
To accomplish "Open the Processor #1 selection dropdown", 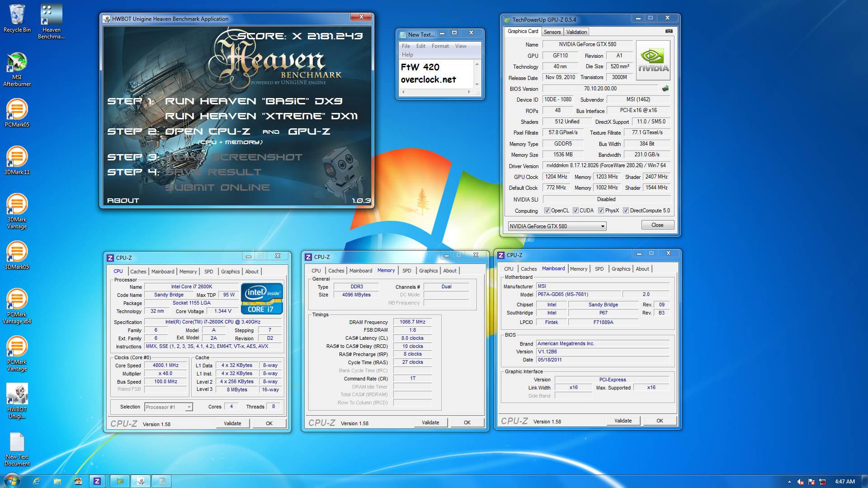I will [x=169, y=407].
